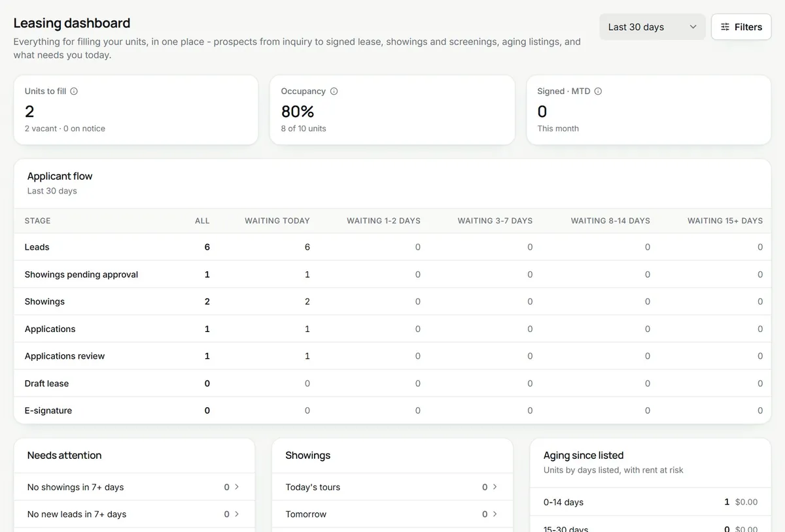This screenshot has height=532, width=785.
Task: Select the Showings pending approval row
Action: pos(392,274)
